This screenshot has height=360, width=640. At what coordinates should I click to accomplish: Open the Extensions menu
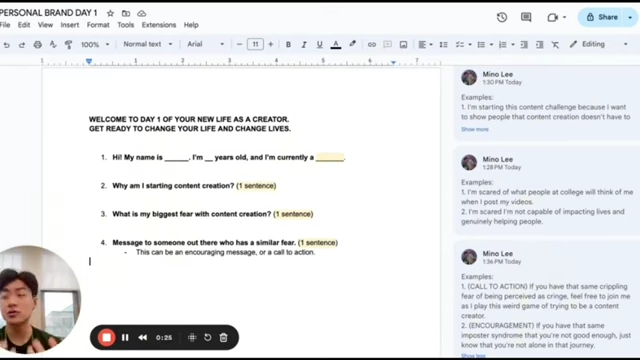[159, 25]
